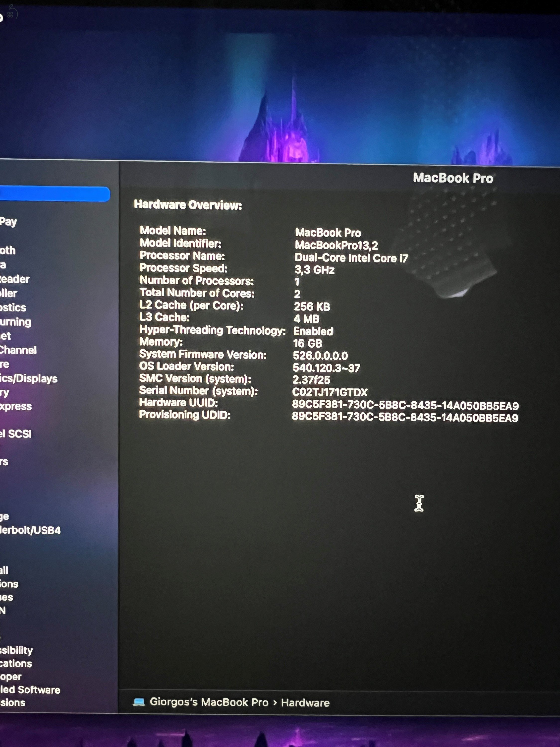
Task: Click the "Total Number of Cores:" label
Action: pyautogui.click(x=197, y=293)
